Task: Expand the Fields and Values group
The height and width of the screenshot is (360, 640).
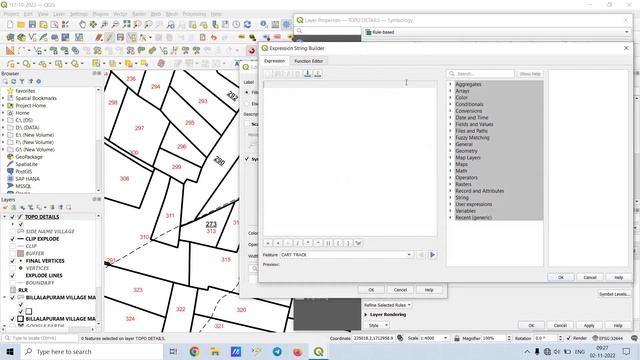Action: tap(451, 124)
